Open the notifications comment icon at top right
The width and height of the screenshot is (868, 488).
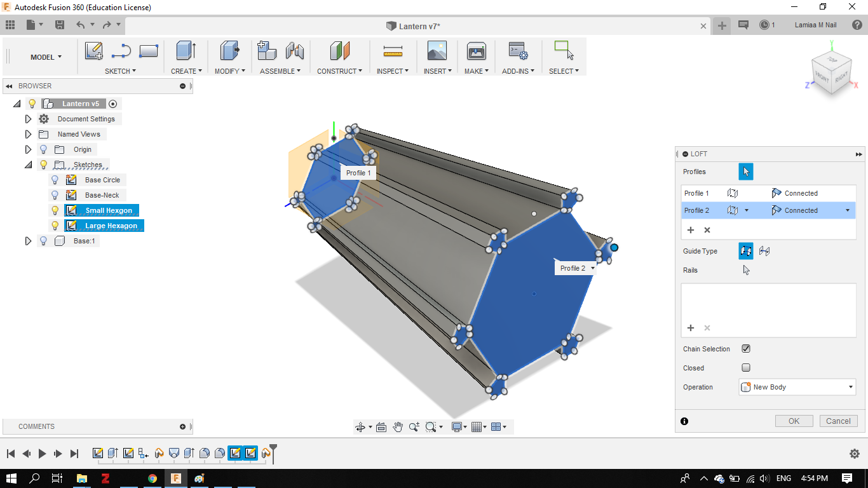[743, 25]
